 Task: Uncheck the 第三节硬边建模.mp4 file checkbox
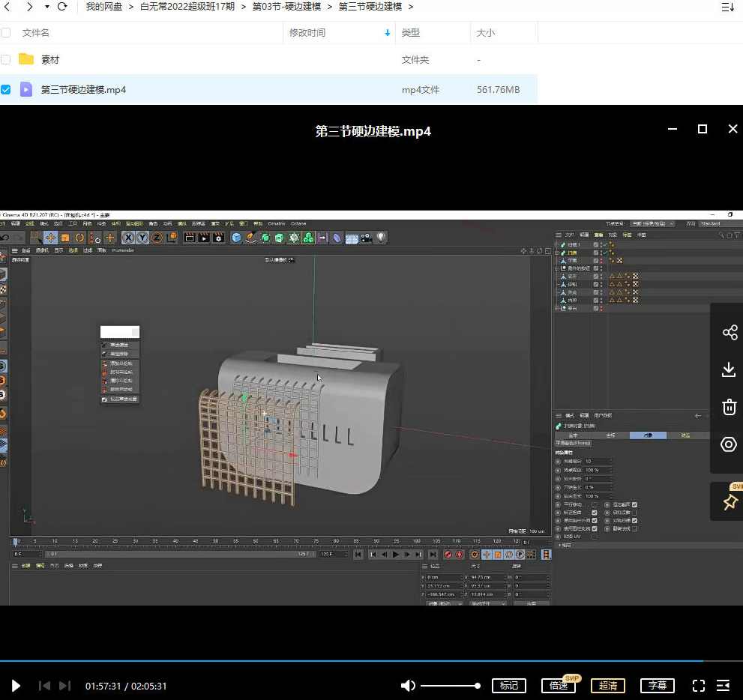6,90
